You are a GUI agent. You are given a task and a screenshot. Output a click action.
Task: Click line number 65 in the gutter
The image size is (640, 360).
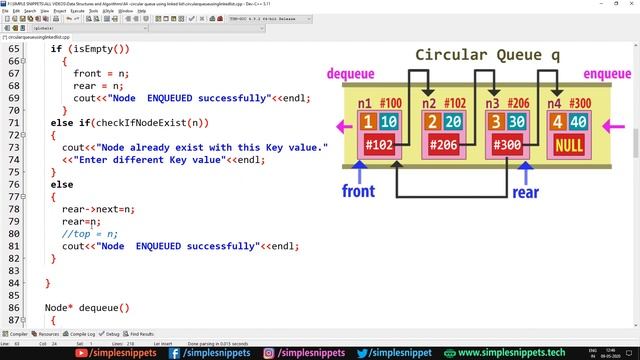13,49
